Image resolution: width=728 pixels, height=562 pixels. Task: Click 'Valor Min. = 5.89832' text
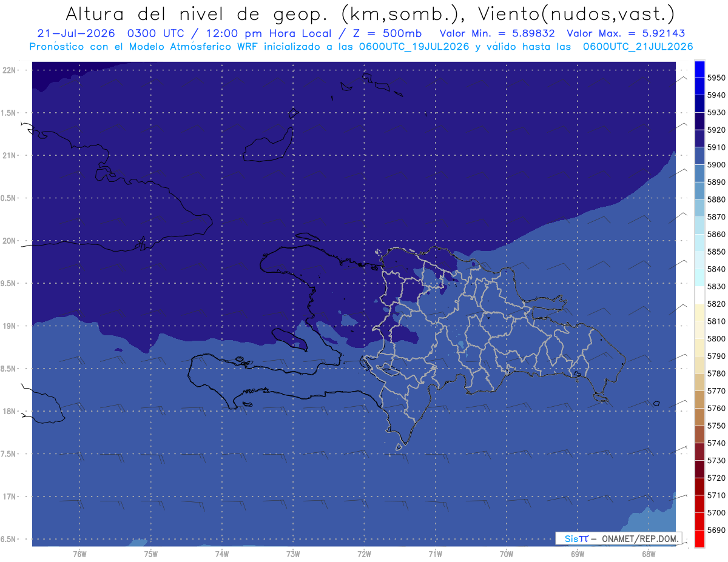(x=497, y=34)
